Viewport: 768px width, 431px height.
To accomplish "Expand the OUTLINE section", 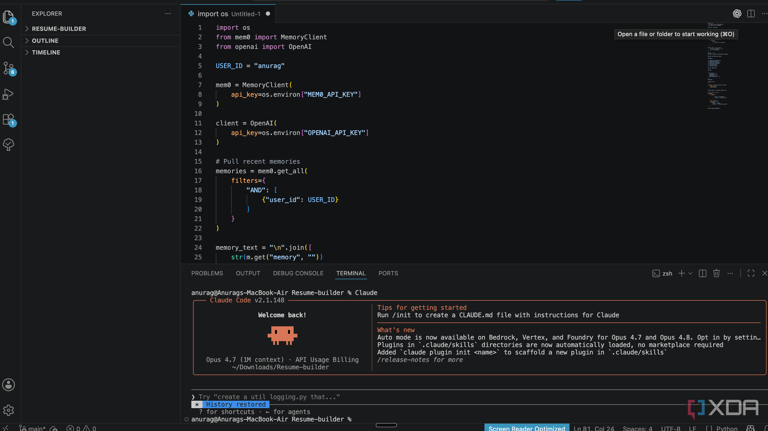I will click(x=100, y=41).
